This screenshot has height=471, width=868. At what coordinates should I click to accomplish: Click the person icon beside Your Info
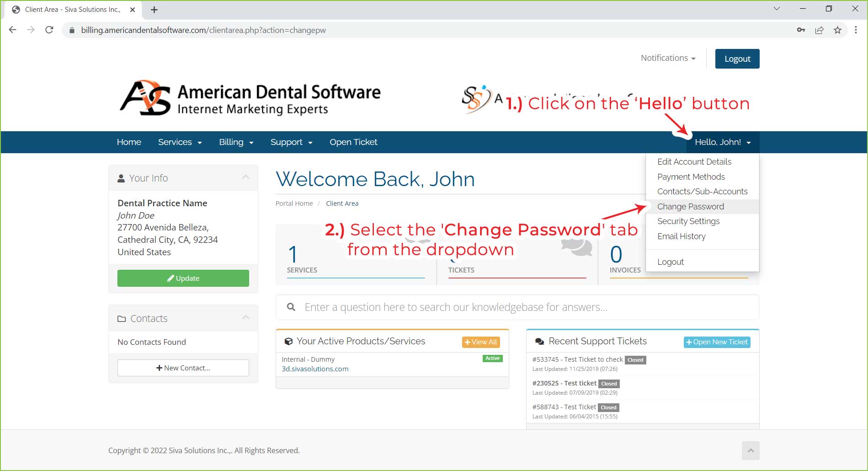(x=121, y=177)
